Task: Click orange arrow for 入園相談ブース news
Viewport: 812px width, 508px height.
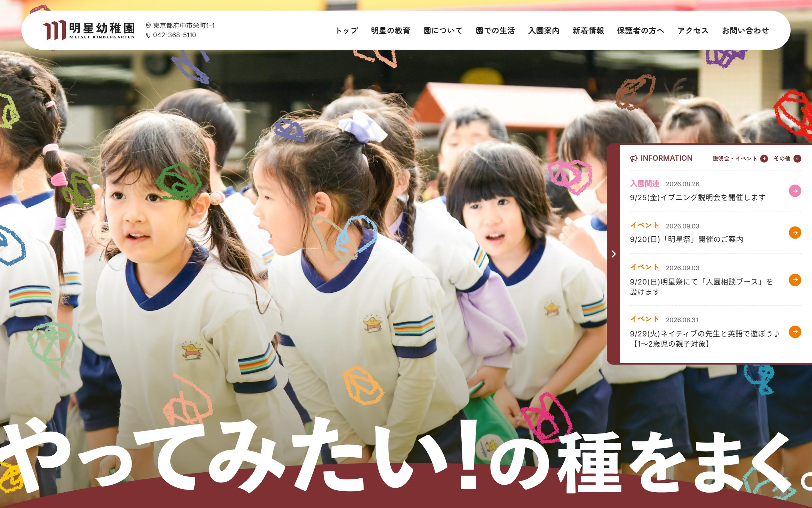Action: [795, 280]
